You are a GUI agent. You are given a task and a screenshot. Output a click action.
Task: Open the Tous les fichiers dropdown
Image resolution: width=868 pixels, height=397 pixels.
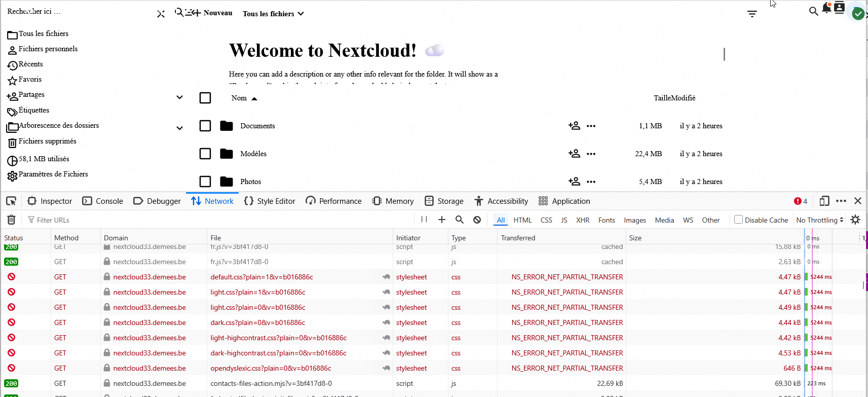pos(273,14)
